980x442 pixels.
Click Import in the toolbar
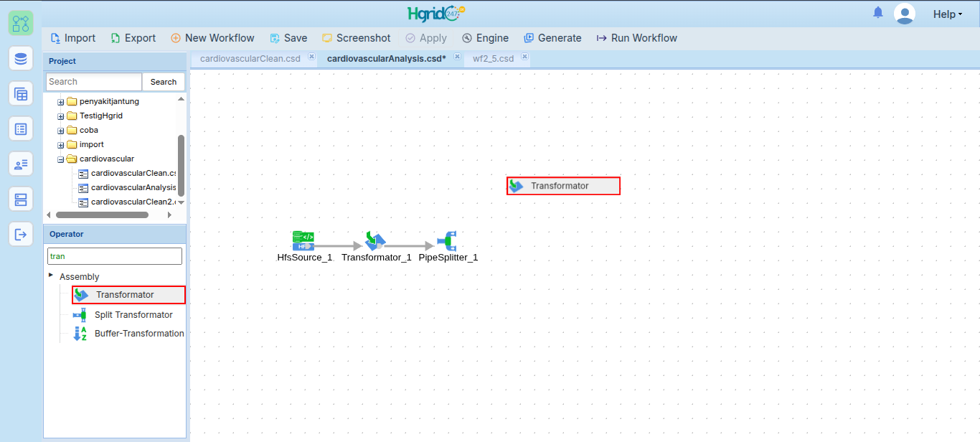coord(73,38)
